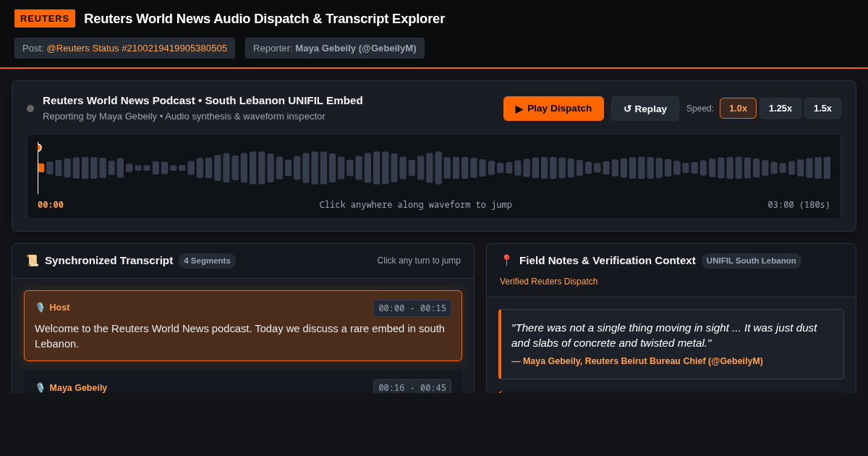Start playback with Play Dispatch button
This screenshot has width=868, height=456.
[x=553, y=109]
